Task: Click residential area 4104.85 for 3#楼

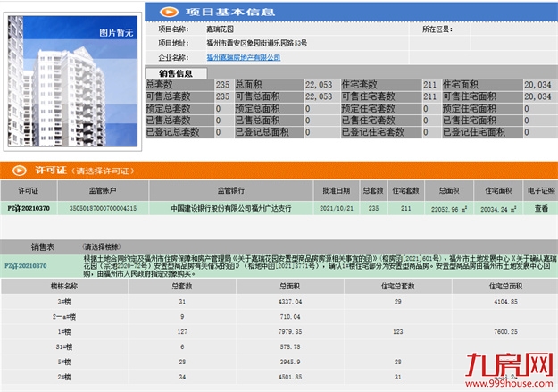Action: click(505, 302)
